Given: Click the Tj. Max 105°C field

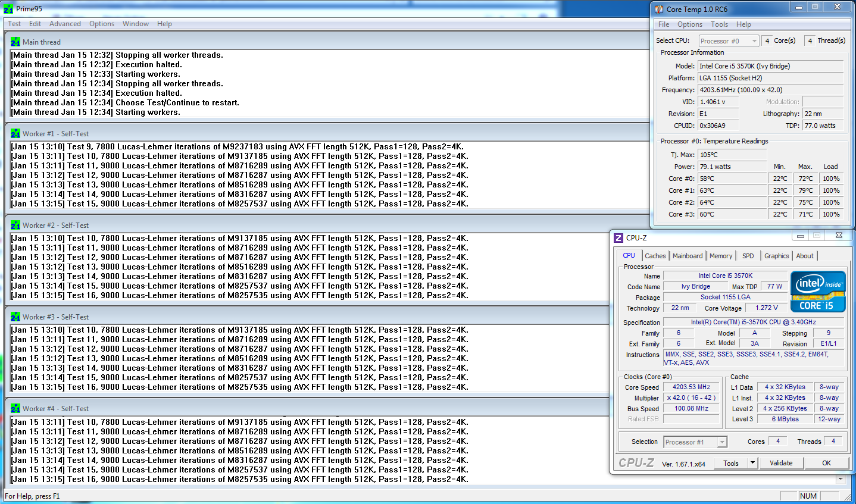Looking at the screenshot, I should coord(733,155).
